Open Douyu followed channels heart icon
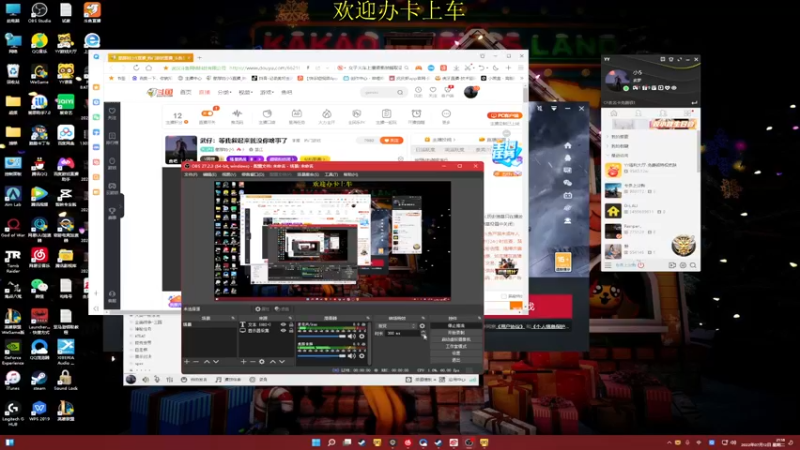 pos(433,90)
